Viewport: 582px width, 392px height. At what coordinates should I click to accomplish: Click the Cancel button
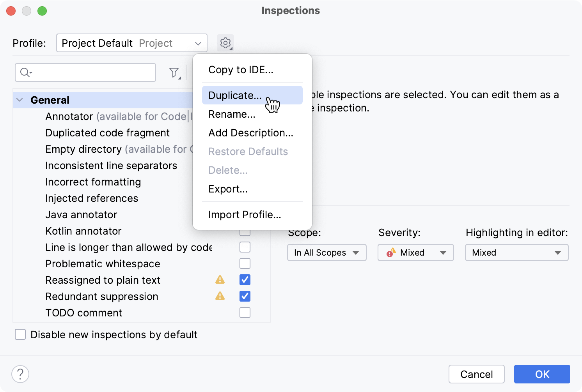[x=476, y=374]
